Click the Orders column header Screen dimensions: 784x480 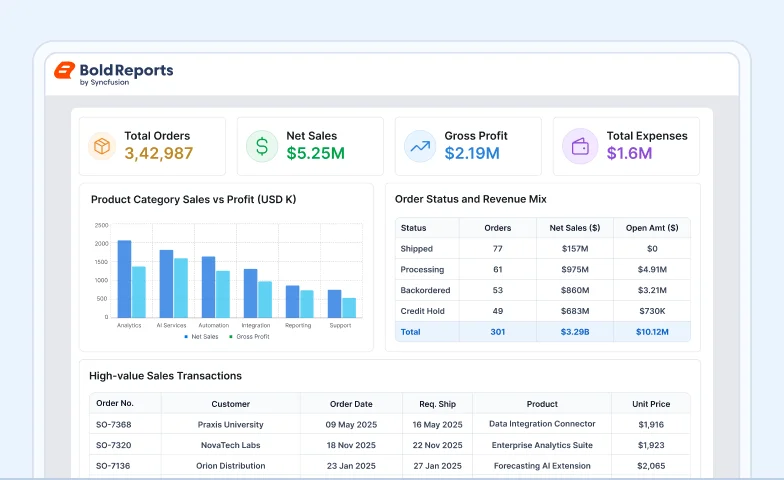[x=498, y=228]
